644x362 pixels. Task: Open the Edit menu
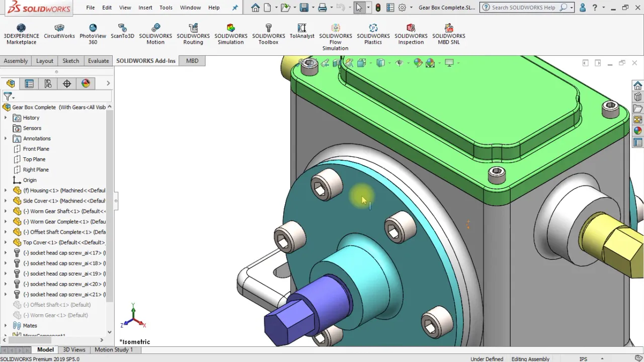[107, 8]
